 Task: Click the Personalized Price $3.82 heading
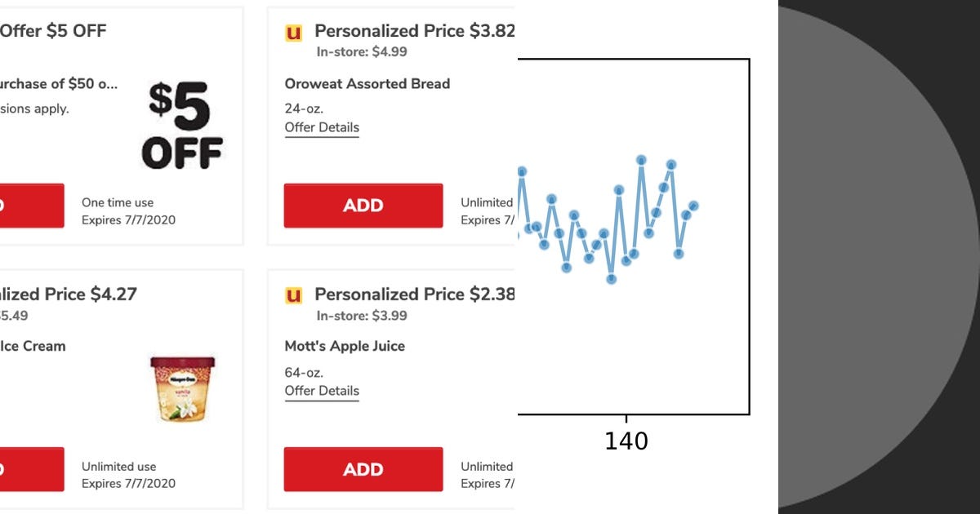[415, 30]
